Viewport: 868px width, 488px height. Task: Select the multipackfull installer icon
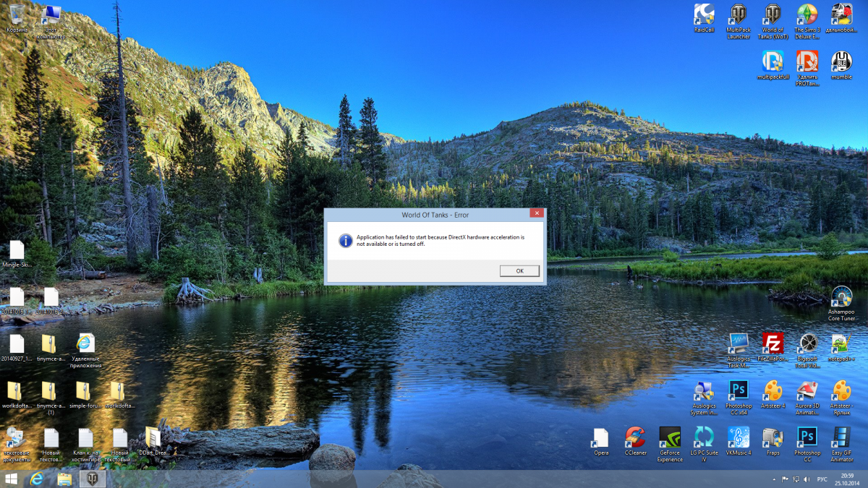coord(773,66)
